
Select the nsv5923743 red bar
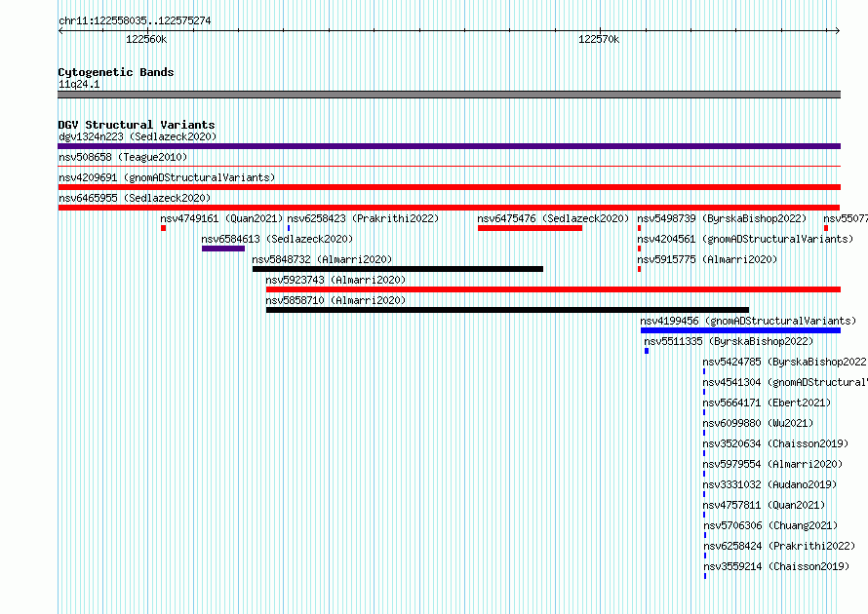tap(553, 289)
